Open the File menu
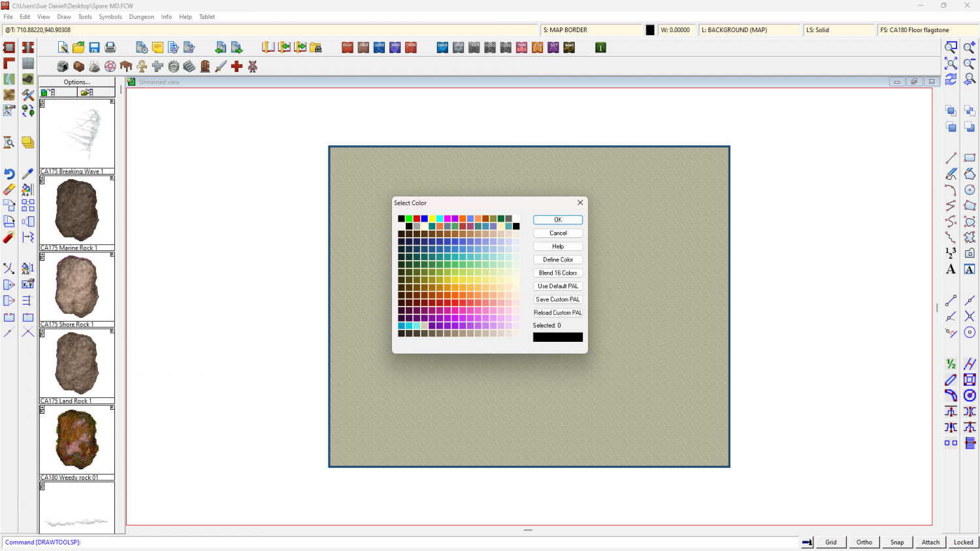This screenshot has height=551, width=980. (8, 17)
